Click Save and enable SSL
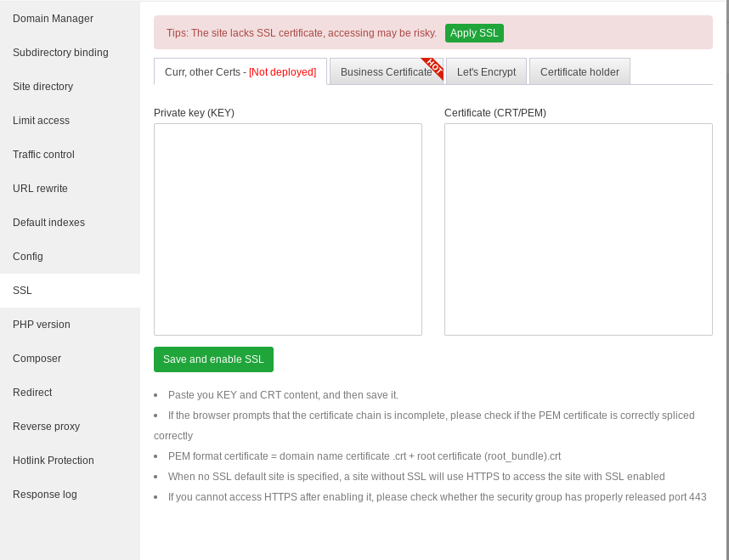Viewport: 729px width, 560px height. coord(213,359)
